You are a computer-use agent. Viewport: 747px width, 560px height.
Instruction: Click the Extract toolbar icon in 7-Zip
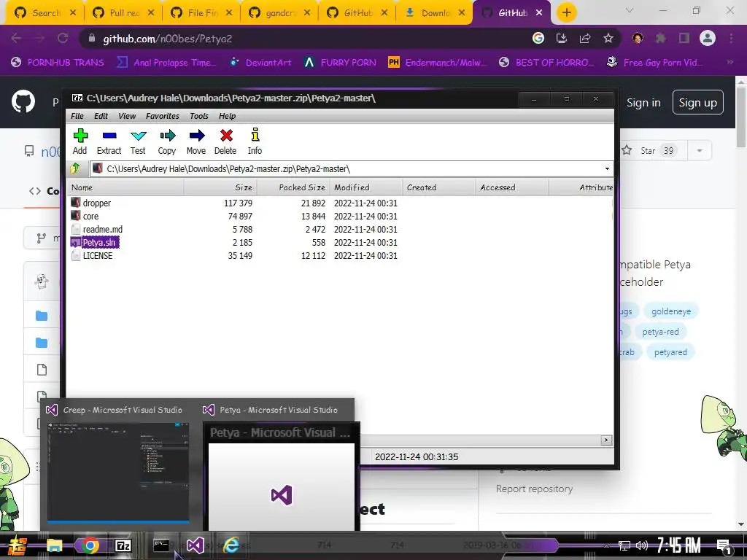click(x=109, y=141)
